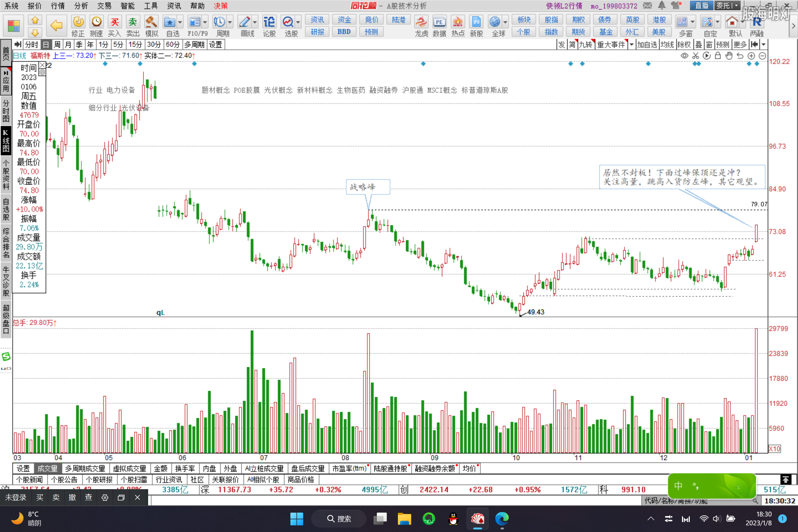This screenshot has height=532, width=798.
Task: Click the 资讯 toolbar button
Action: (317, 20)
